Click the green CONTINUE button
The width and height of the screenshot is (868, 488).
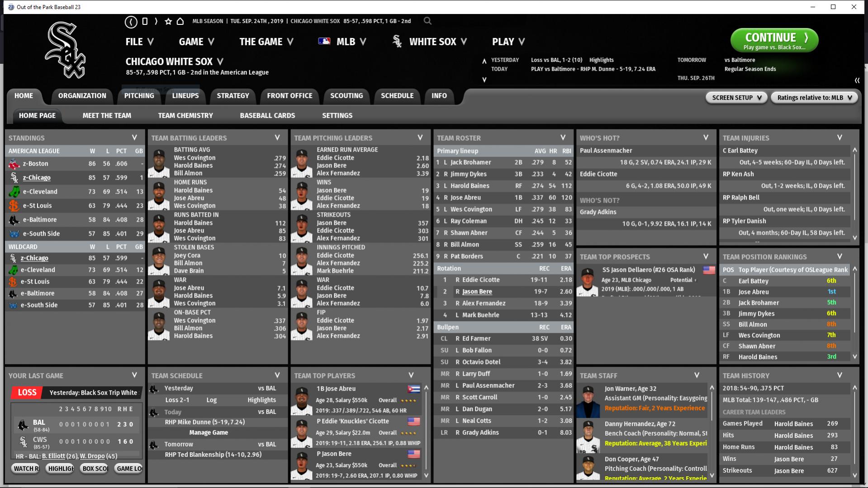pos(774,41)
